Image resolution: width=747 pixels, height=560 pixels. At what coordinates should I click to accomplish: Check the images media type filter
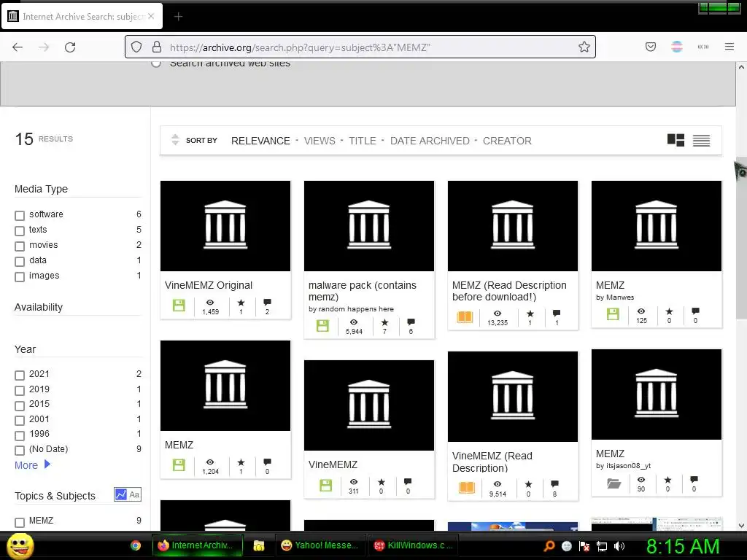[20, 276]
